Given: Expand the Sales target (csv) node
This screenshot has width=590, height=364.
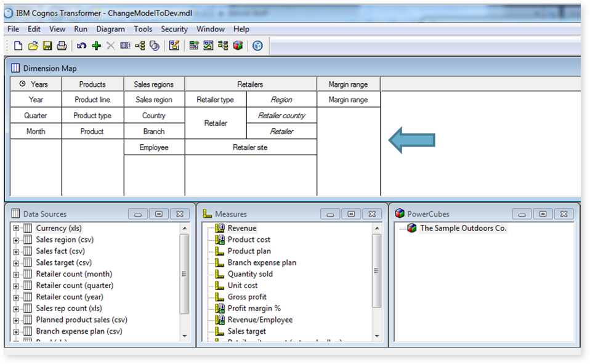Looking at the screenshot, I should click(16, 263).
